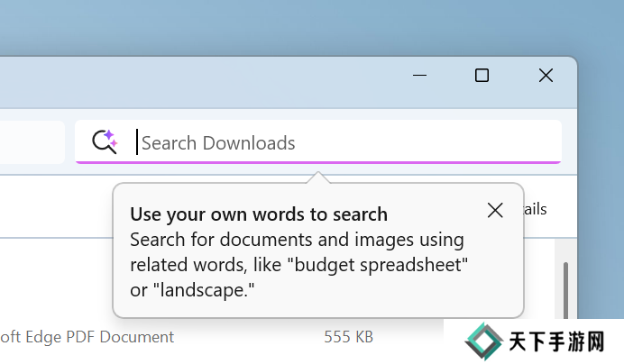Click inside the Search Downloads field
The width and height of the screenshot is (624, 364).
click(343, 142)
